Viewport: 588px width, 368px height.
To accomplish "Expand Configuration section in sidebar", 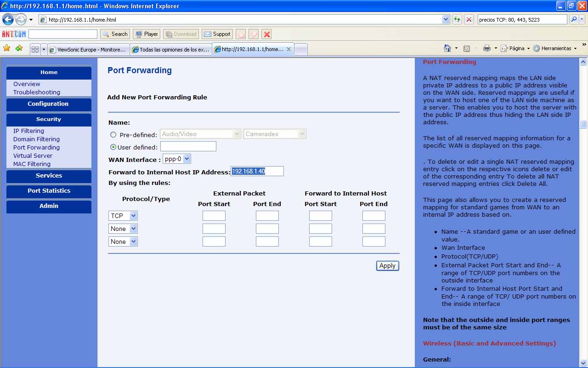I will pyautogui.click(x=49, y=104).
